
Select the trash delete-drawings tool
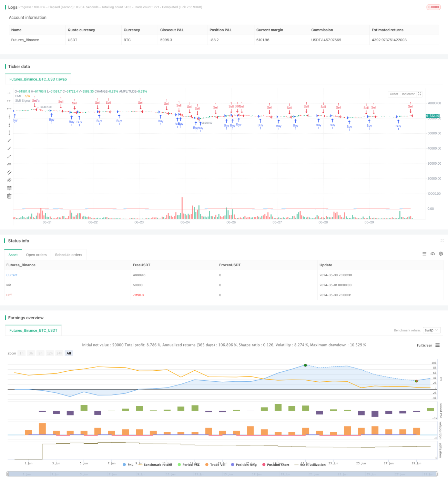[x=9, y=196]
